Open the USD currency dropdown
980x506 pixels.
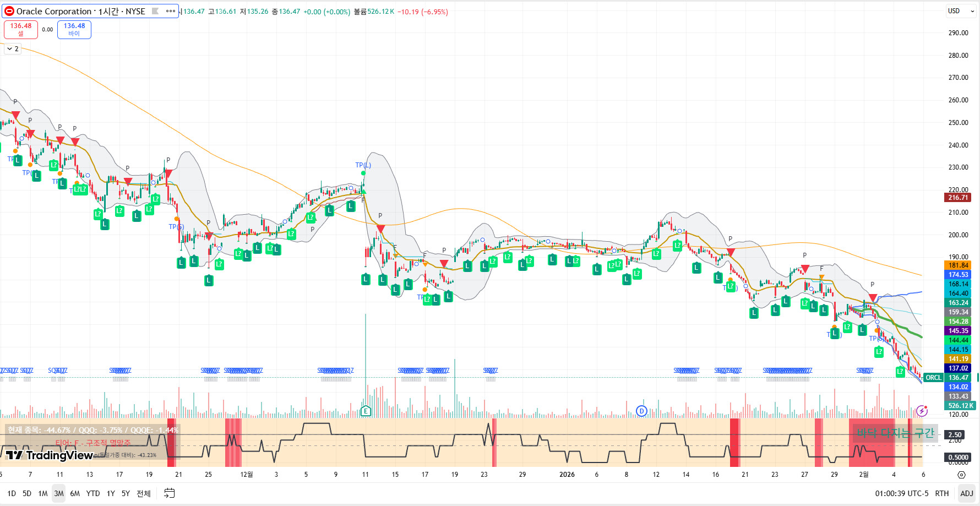[961, 11]
